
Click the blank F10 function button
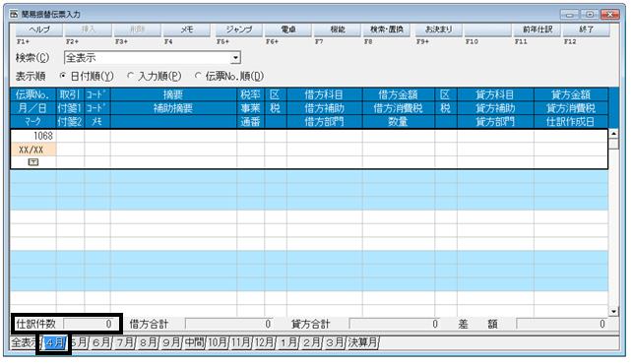pyautogui.click(x=487, y=30)
